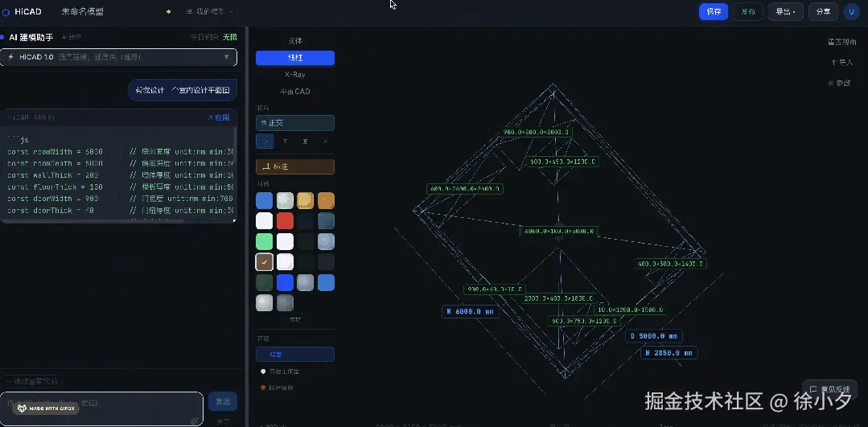868x427 pixels.
Task: Click the HiCAD hexagon logo icon
Action: pyautogui.click(x=6, y=11)
